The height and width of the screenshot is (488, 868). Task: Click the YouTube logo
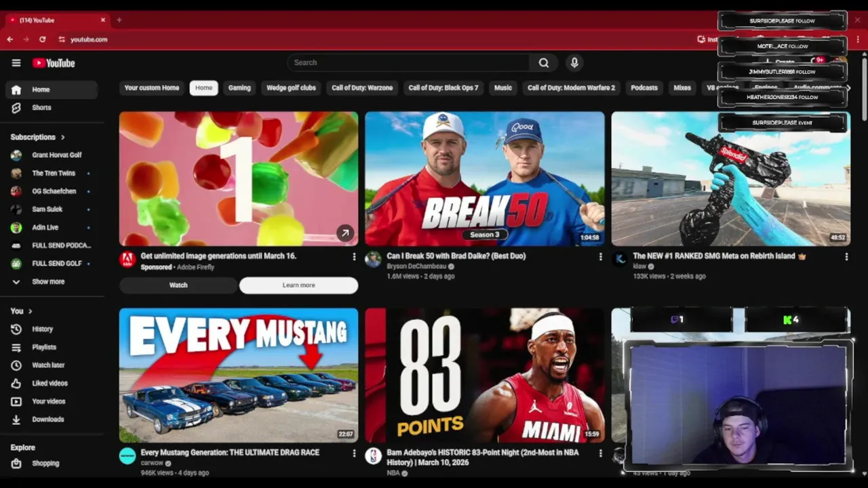54,63
